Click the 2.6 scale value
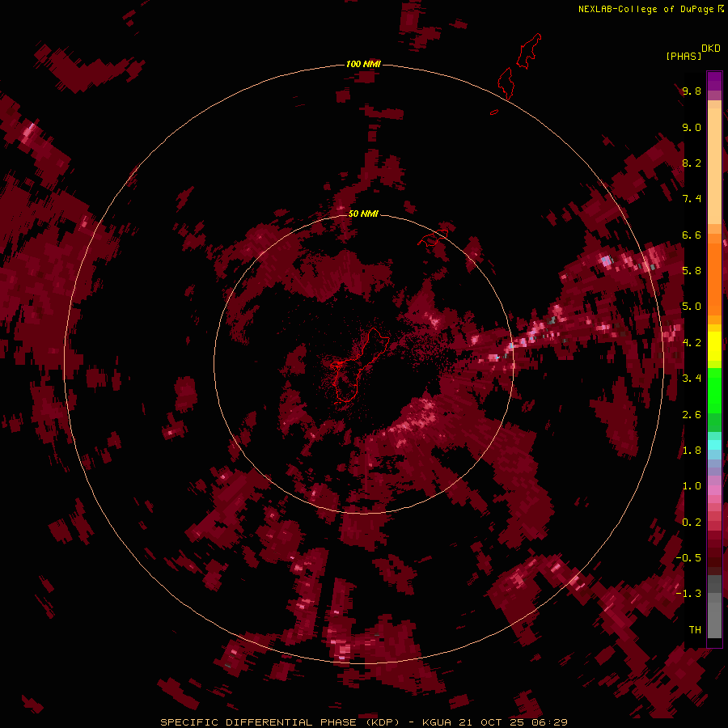The height and width of the screenshot is (728, 728). pyautogui.click(x=692, y=415)
